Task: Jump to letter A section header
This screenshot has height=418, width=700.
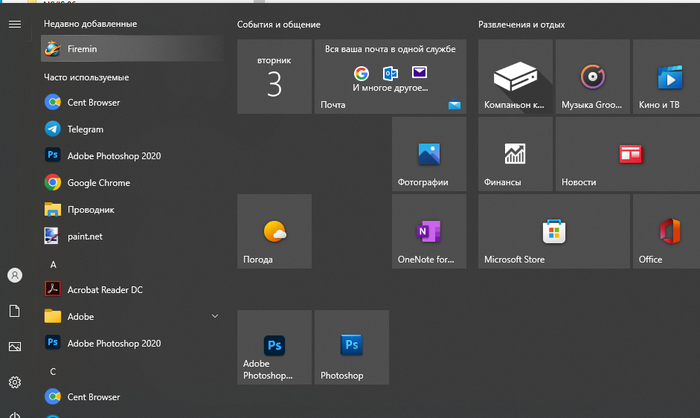Action: click(53, 265)
